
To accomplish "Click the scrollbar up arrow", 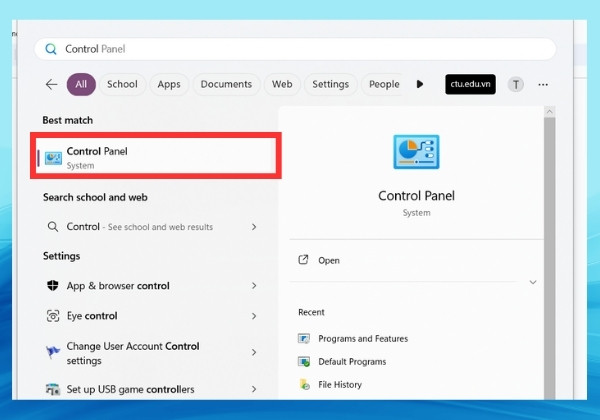I will pyautogui.click(x=549, y=112).
